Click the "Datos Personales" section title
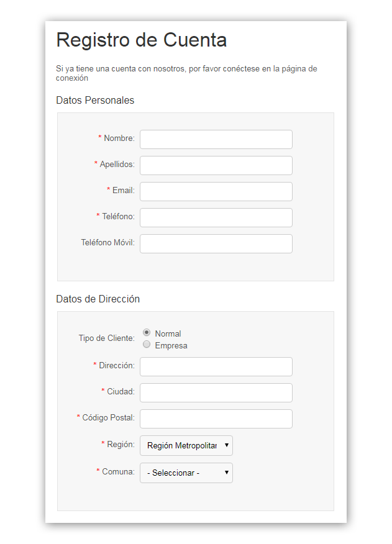 95,100
